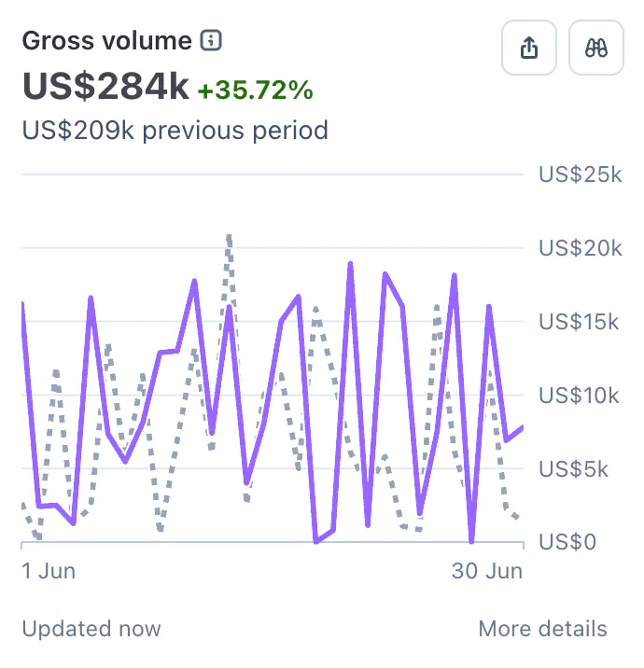Click the info icon beside Gross volume
Viewport: 644px width, 668px height.
click(x=211, y=40)
